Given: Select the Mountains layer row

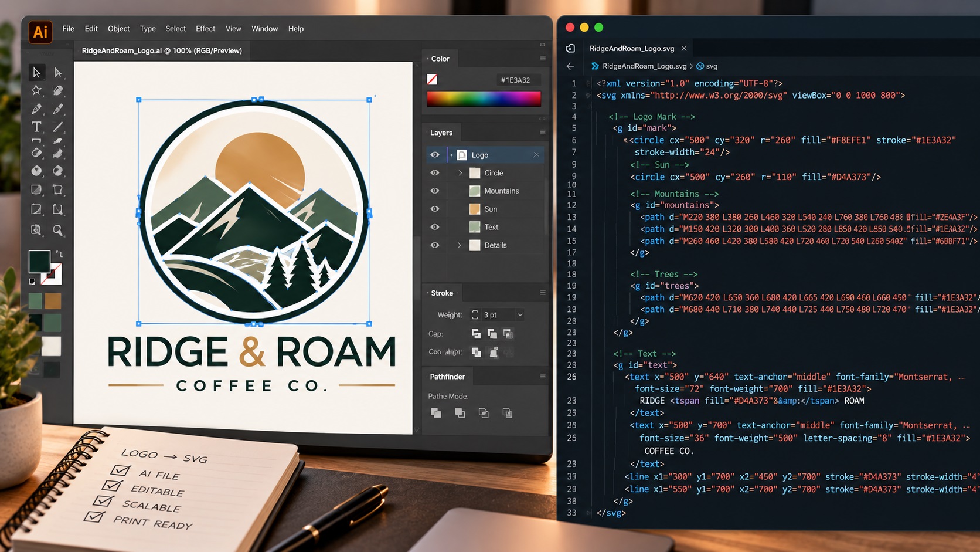Looking at the screenshot, I should 485,191.
